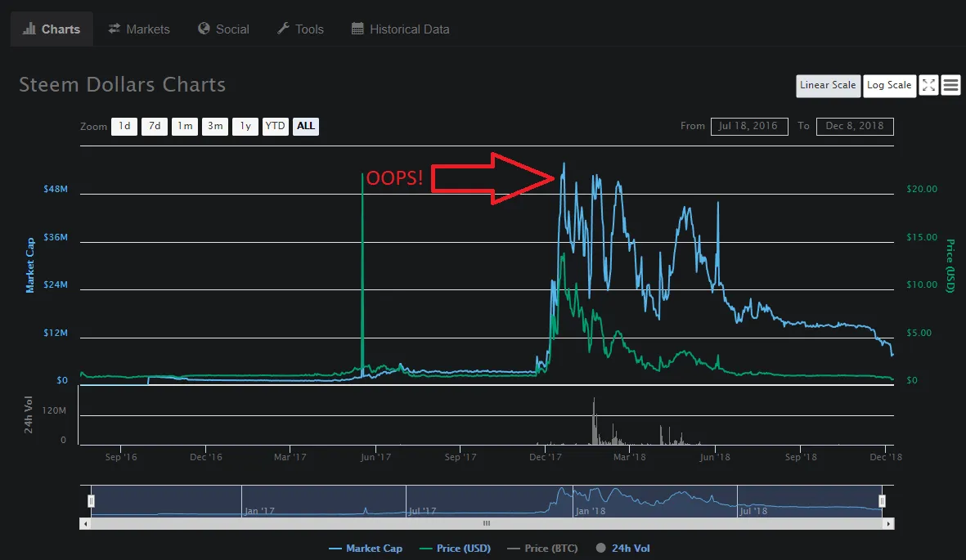Click the Dec '17 x-axis label

[546, 457]
